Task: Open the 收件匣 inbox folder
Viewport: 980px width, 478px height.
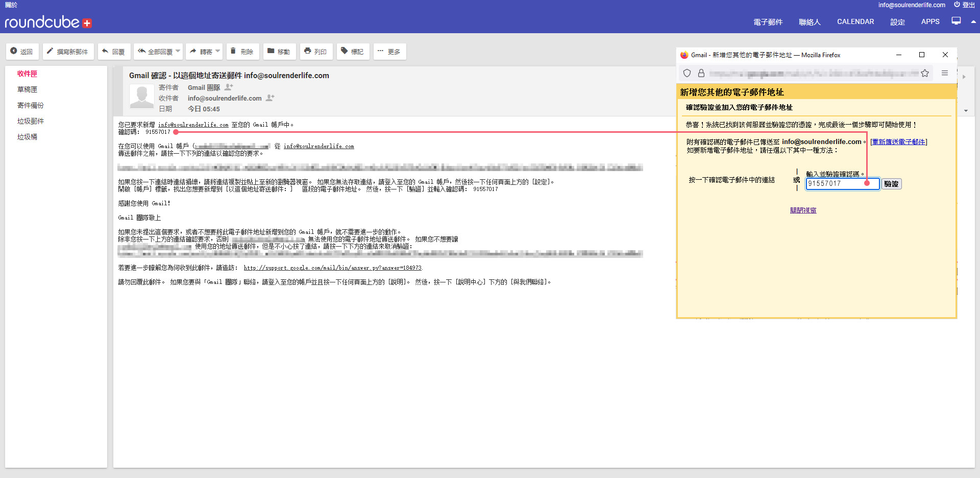Action: [x=27, y=74]
